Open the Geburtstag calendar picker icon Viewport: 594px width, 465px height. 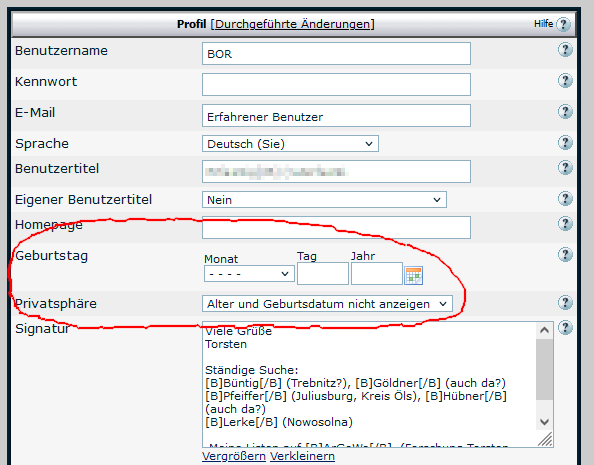[413, 276]
